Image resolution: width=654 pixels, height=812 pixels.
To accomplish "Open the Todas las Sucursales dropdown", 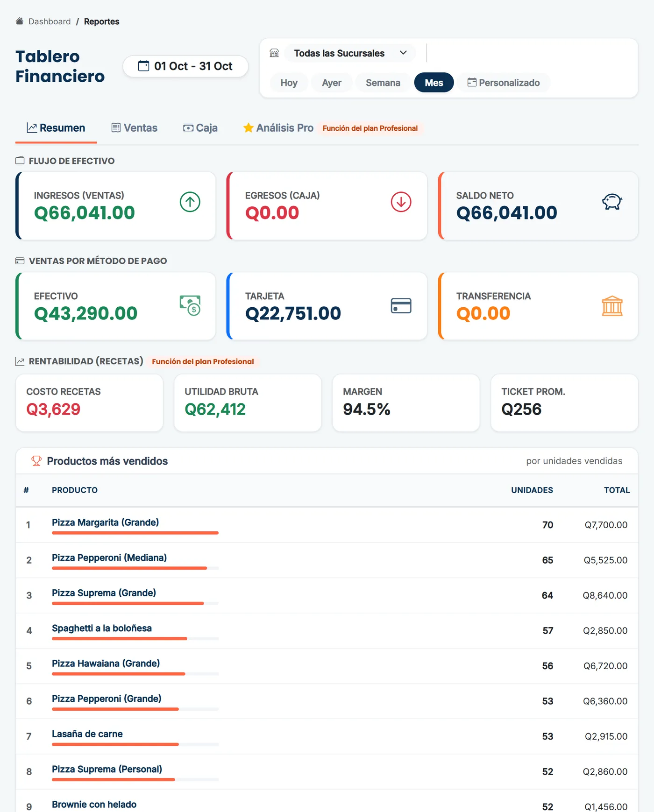I will (x=351, y=53).
